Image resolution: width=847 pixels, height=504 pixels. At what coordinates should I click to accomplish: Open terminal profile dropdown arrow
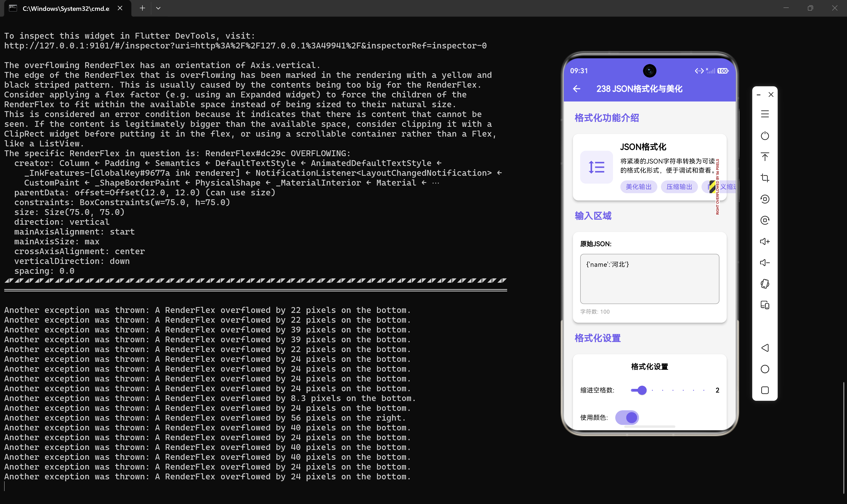158,8
